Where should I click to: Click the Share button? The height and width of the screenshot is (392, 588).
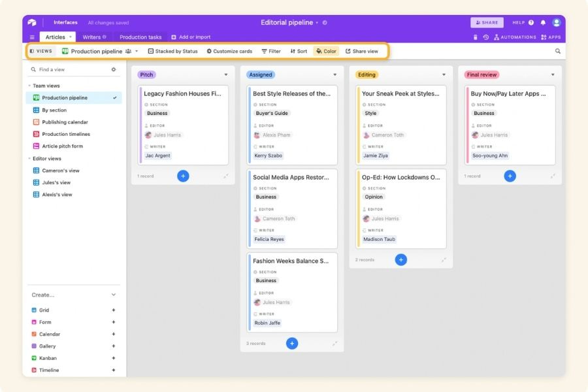pyautogui.click(x=487, y=22)
